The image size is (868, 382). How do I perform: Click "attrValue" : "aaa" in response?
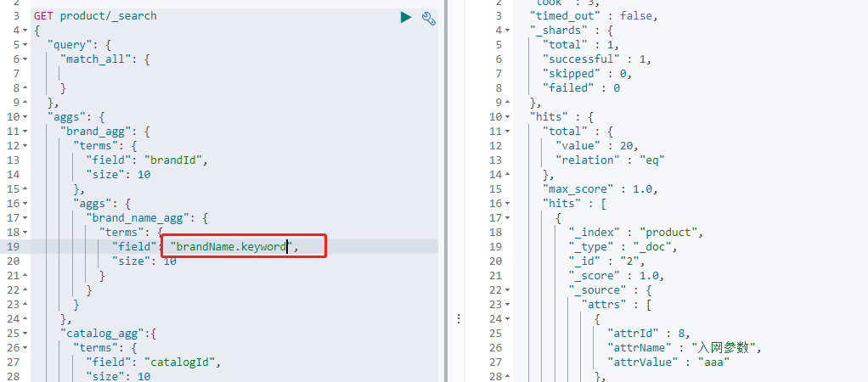point(668,362)
